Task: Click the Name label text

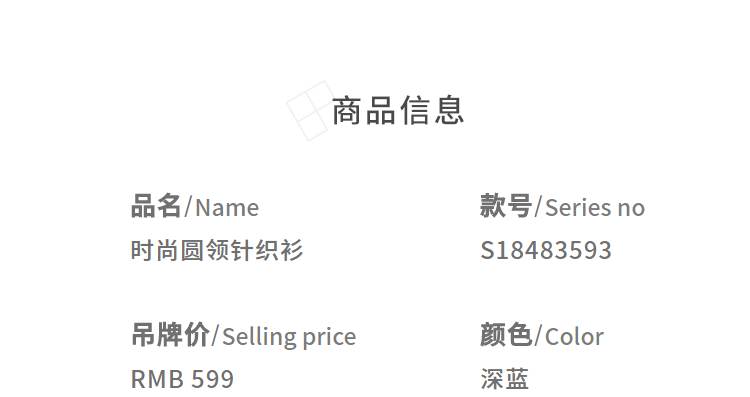Action: tap(227, 208)
